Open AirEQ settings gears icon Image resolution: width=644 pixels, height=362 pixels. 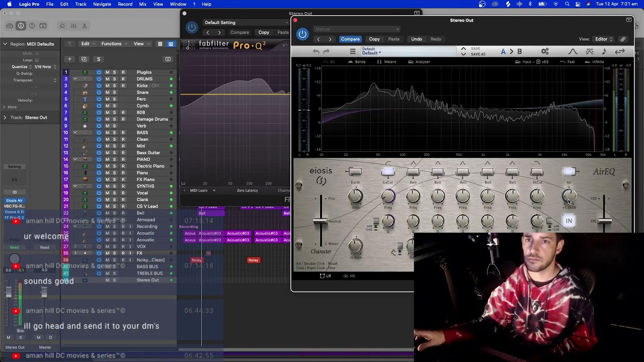pyautogui.click(x=545, y=51)
